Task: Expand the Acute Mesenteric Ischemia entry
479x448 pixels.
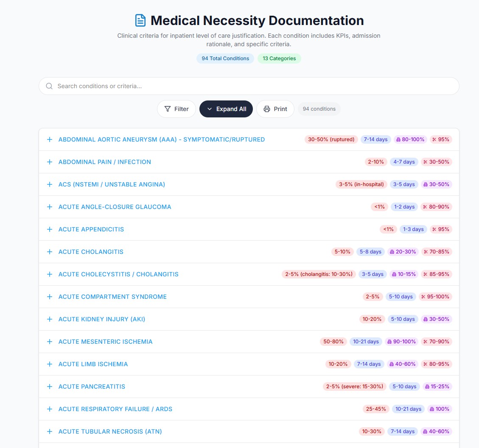Action: point(49,342)
